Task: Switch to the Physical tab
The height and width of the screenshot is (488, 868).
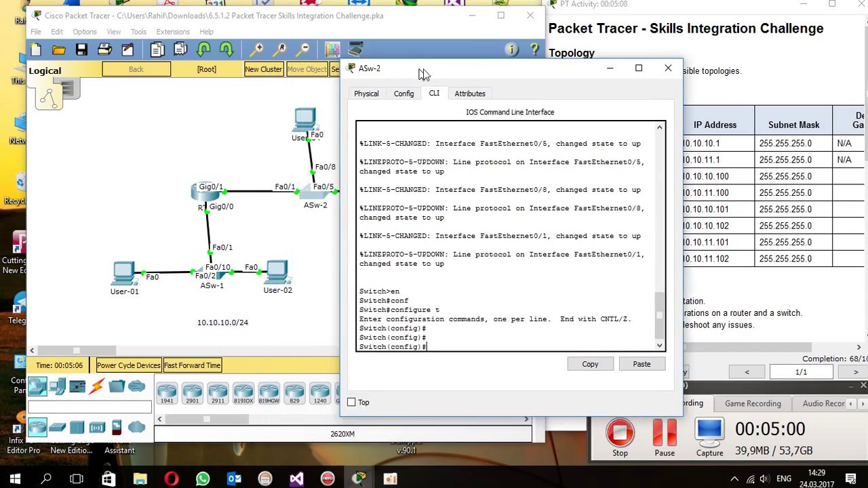Action: (x=366, y=94)
